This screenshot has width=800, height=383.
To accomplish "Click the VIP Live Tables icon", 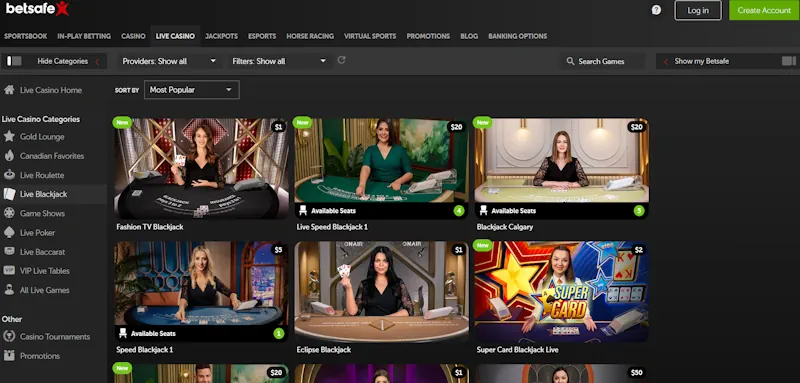I will coord(9,271).
